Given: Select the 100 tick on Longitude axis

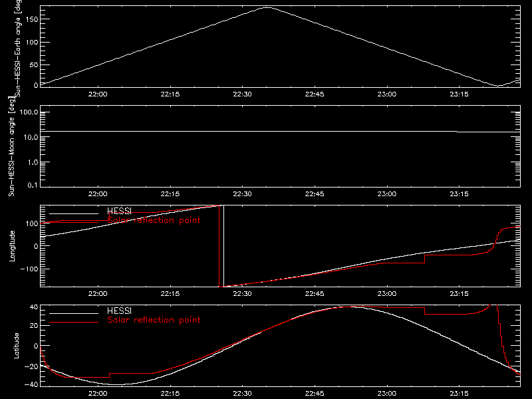Looking at the screenshot, I should tap(32, 223).
